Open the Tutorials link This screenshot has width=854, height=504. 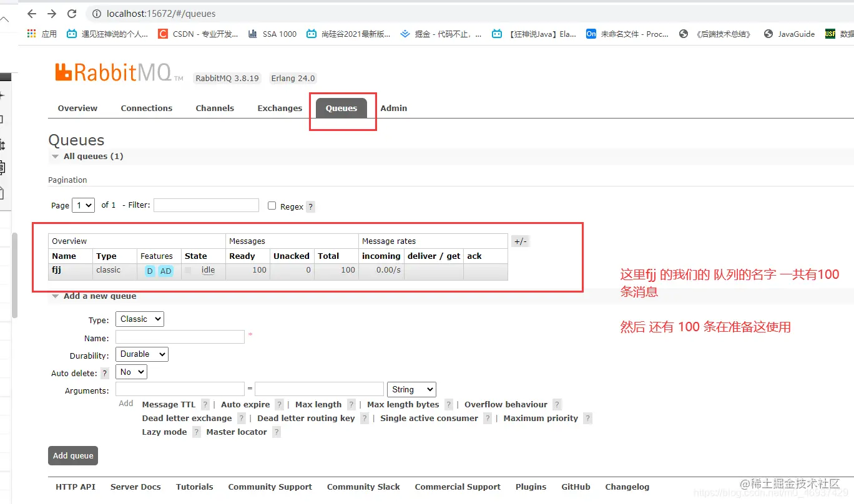[195, 487]
